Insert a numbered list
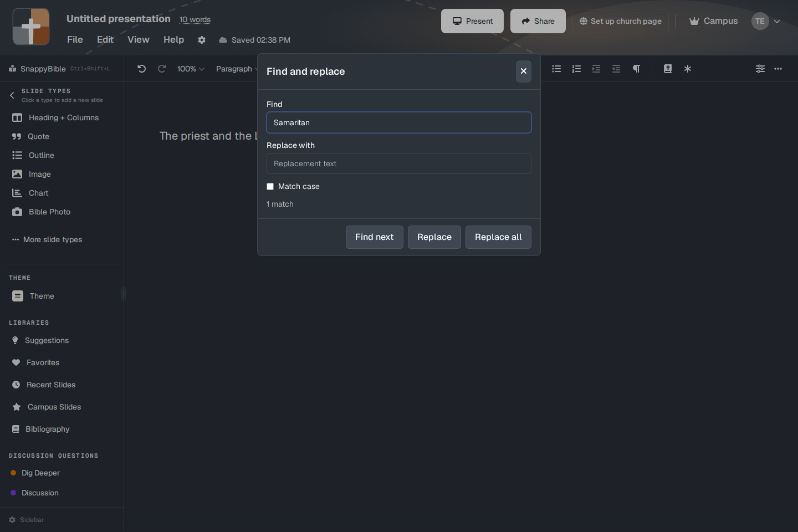 pos(576,69)
